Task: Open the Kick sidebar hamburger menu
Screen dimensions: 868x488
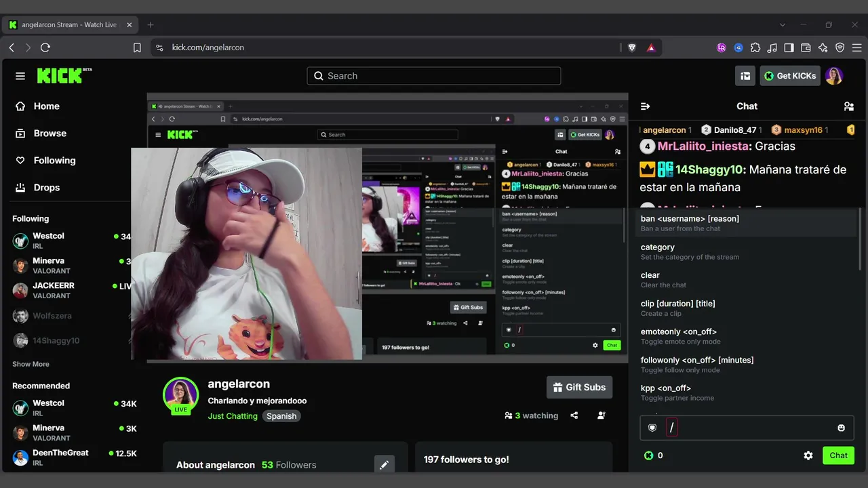Action: pyautogui.click(x=20, y=76)
